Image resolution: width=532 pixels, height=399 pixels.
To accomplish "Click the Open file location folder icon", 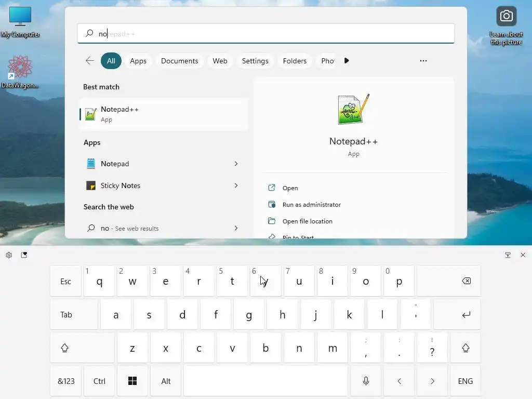I will [271, 221].
